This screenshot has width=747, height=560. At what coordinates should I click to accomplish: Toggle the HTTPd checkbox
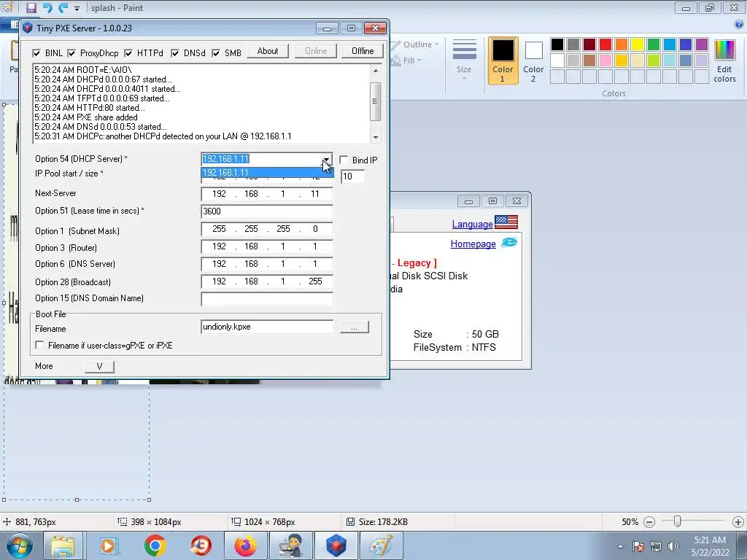(x=128, y=52)
